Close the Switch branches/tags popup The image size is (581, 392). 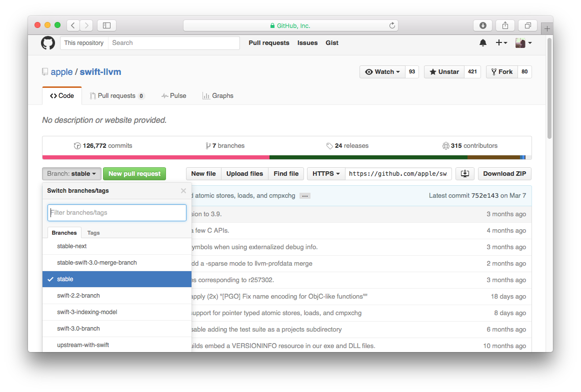click(183, 191)
